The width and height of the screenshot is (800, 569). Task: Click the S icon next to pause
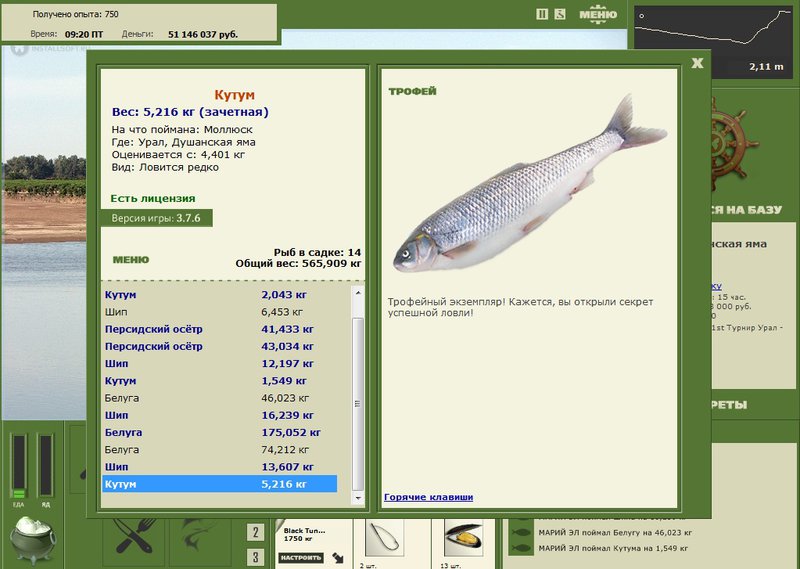[x=560, y=14]
